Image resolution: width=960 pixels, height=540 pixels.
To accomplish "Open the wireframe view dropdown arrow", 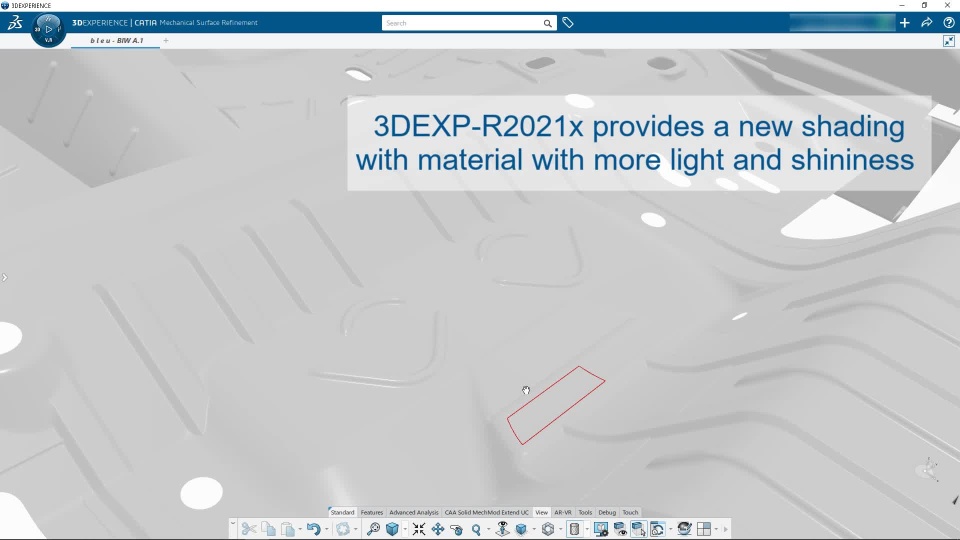I will [561, 530].
